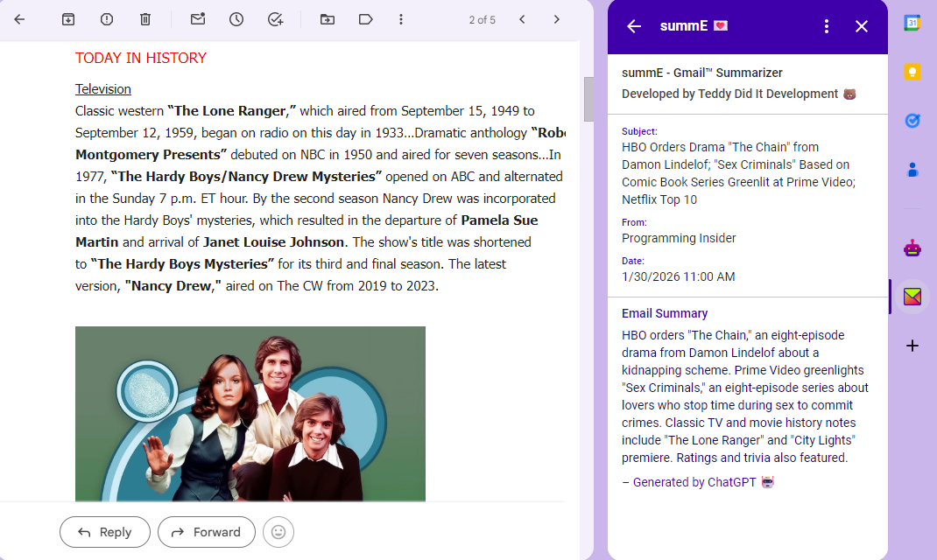Open the Move to folder icon
This screenshot has width=937, height=560.
point(328,19)
